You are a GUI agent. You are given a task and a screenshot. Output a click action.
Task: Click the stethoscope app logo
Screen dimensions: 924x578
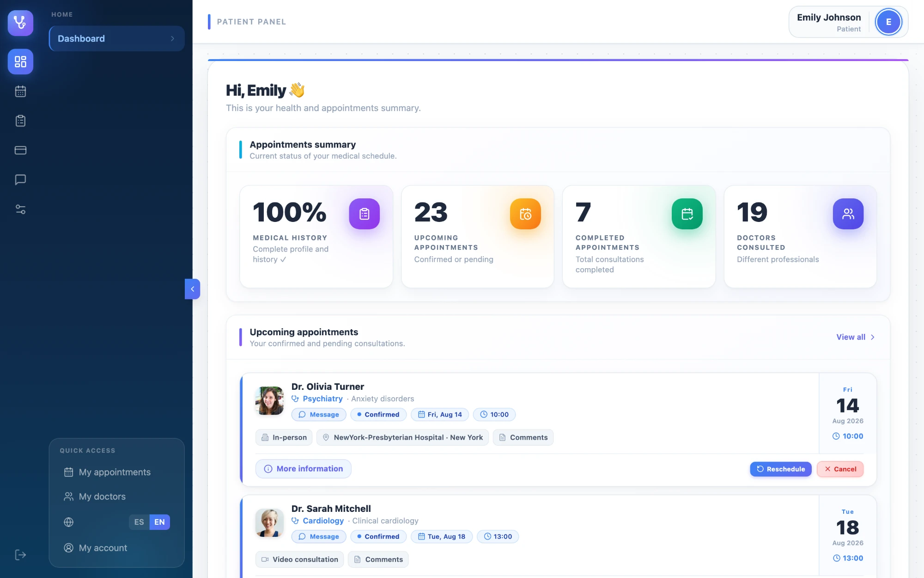point(20,23)
